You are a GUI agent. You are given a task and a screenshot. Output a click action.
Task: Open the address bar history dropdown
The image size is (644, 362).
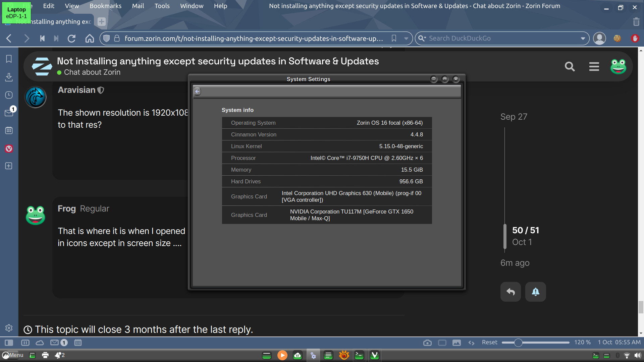tap(406, 39)
